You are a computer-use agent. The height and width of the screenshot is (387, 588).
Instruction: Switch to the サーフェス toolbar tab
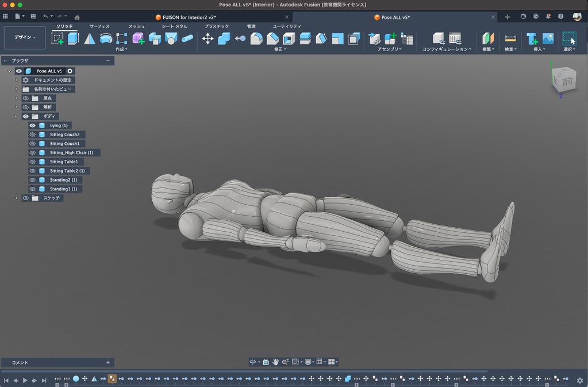pyautogui.click(x=99, y=26)
